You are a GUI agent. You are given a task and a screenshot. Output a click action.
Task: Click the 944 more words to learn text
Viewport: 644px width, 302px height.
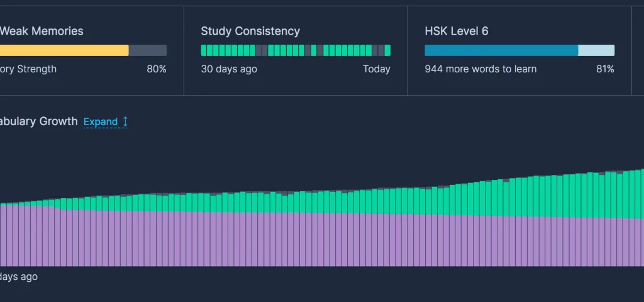(x=480, y=69)
